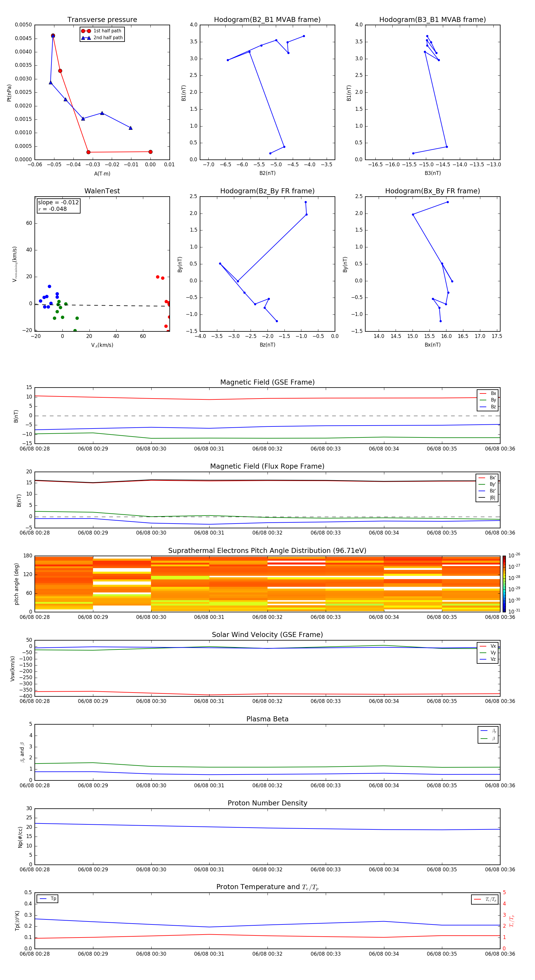This screenshot has height=980, width=535.
Task: Click the Bz' entry in Flux Rope legend
Action: pos(487,491)
